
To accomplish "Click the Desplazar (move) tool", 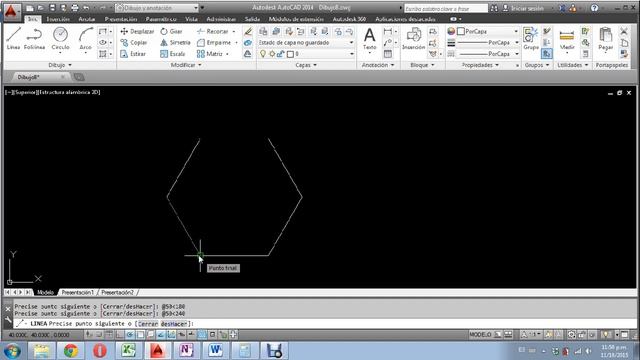I will point(137,31).
